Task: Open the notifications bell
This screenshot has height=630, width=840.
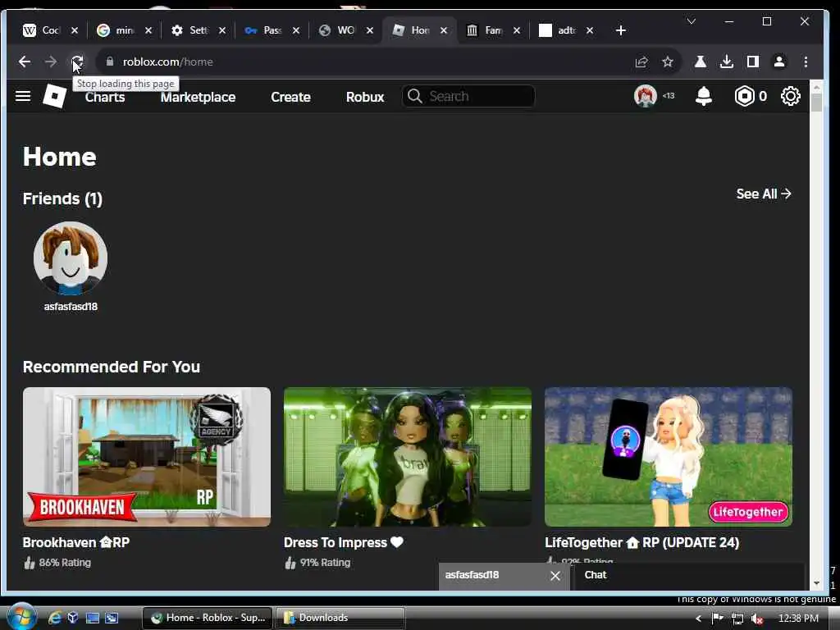Action: tap(703, 97)
